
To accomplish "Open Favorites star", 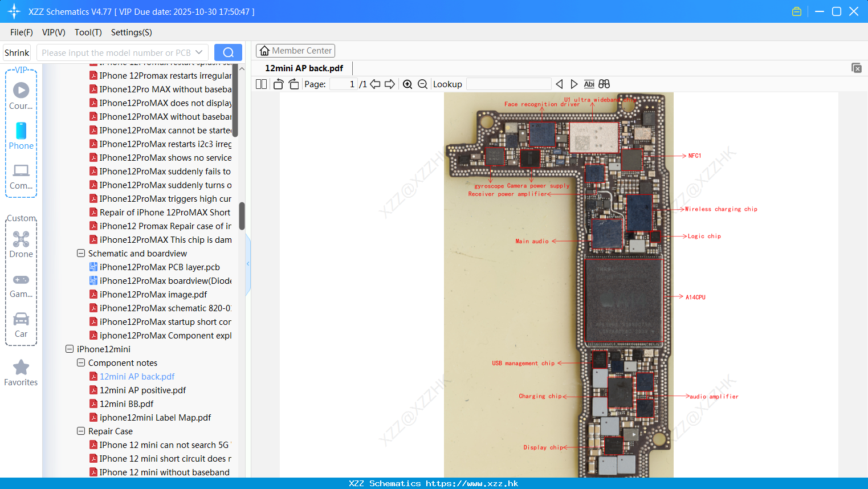I will point(21,373).
